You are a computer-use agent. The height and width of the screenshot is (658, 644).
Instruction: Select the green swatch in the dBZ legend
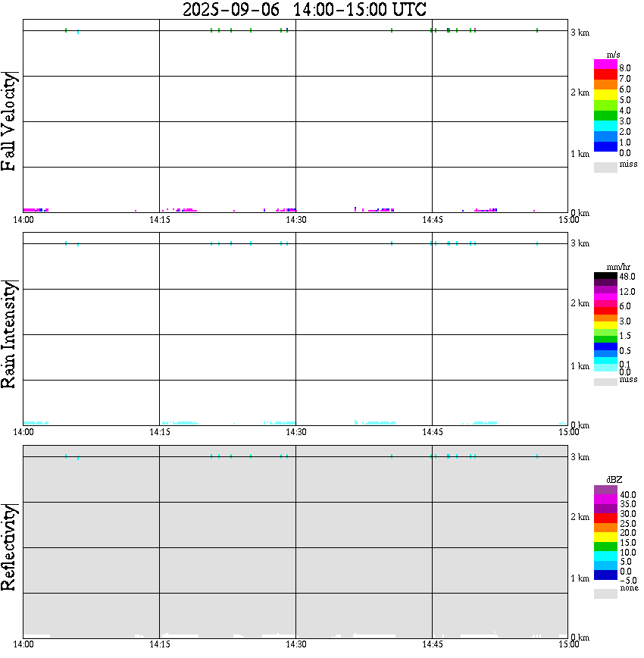click(605, 547)
